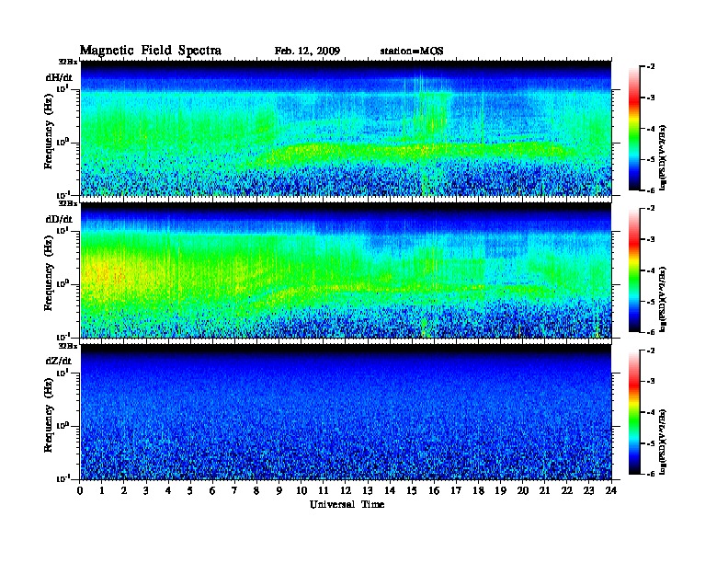This screenshot has height=563, width=728.
Task: Click time tick label "20"
Action: pos(523,490)
